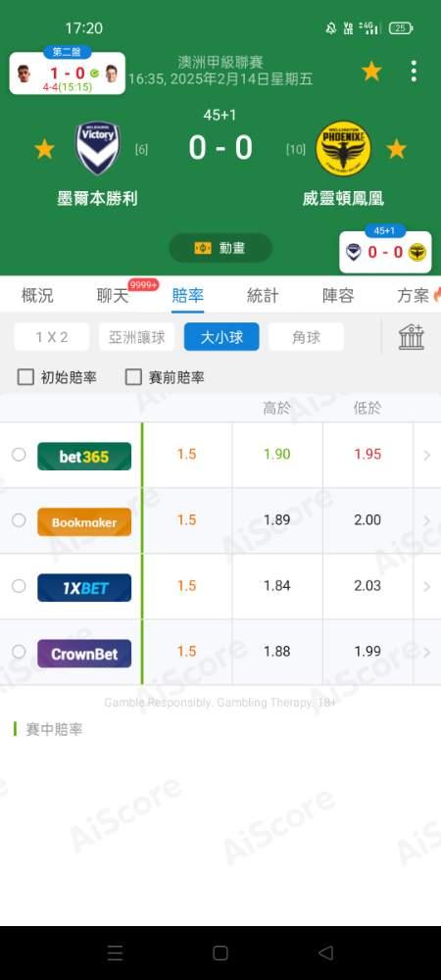Viewport: 441px width, 980px height.
Task: Tap the 賽中賠率 section heading
Action: 54,729
